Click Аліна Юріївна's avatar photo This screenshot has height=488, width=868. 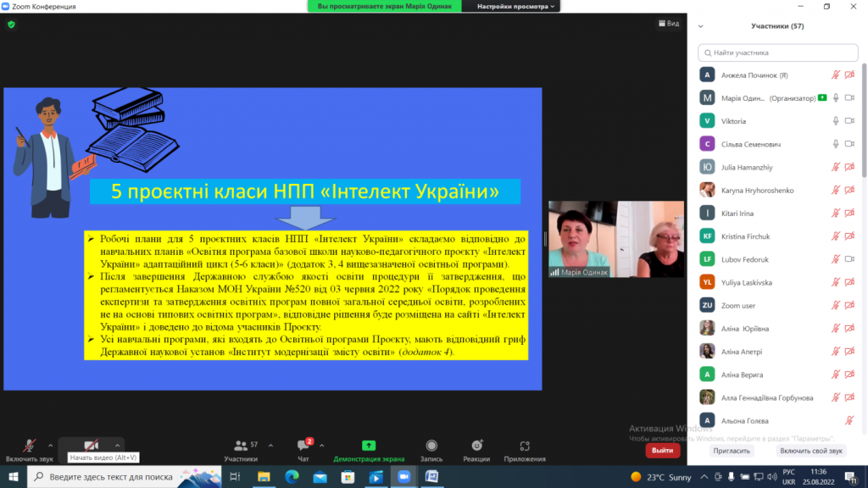[x=707, y=328]
